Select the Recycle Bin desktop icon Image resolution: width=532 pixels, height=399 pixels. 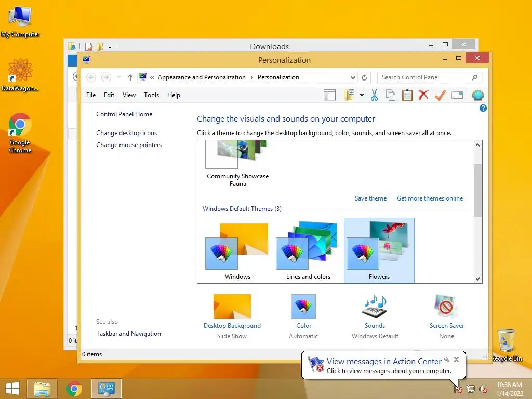click(x=507, y=345)
